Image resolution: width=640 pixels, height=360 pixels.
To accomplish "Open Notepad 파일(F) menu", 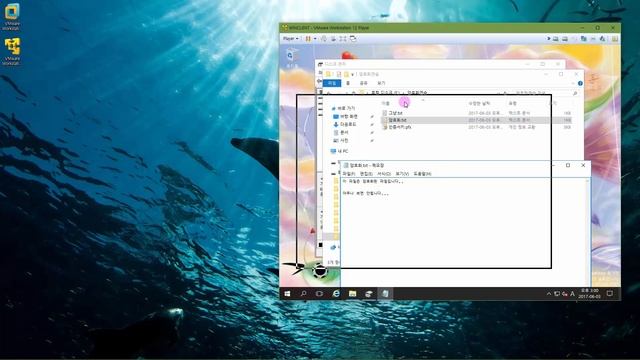I will pos(349,173).
